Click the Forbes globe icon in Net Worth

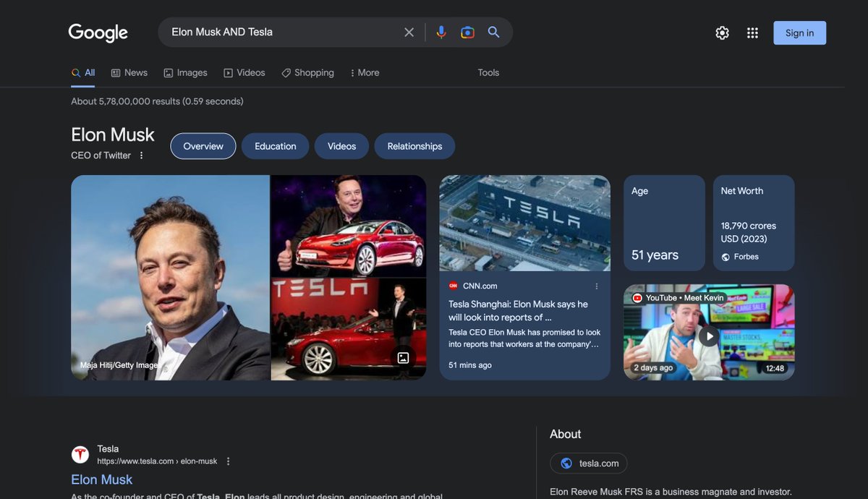[726, 257]
